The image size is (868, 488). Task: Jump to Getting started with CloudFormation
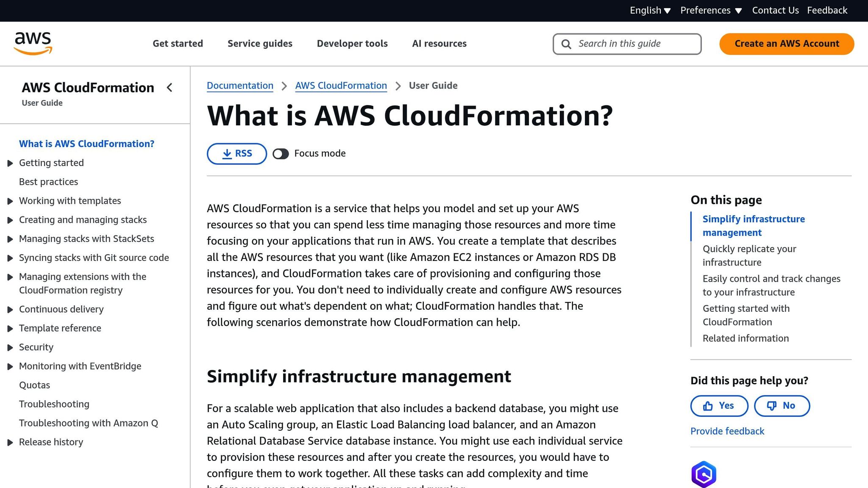[746, 315]
